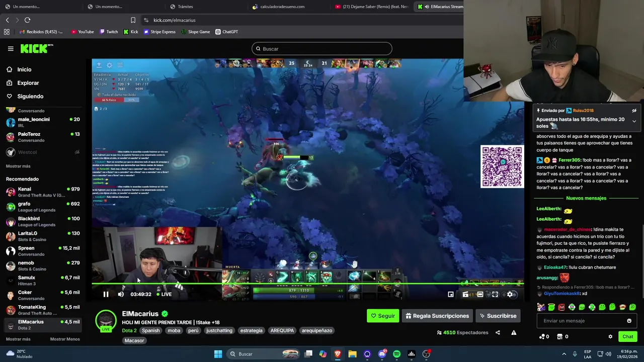Select the justchatting tag
Screen dimensions: 644x362
[219, 330]
